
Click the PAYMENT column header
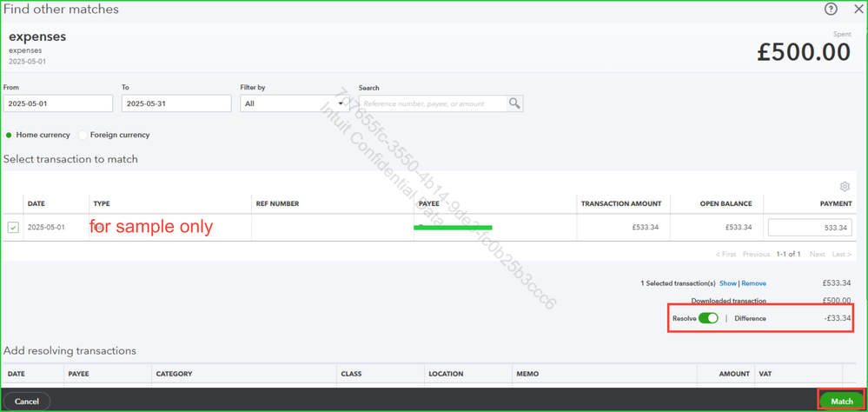click(836, 203)
